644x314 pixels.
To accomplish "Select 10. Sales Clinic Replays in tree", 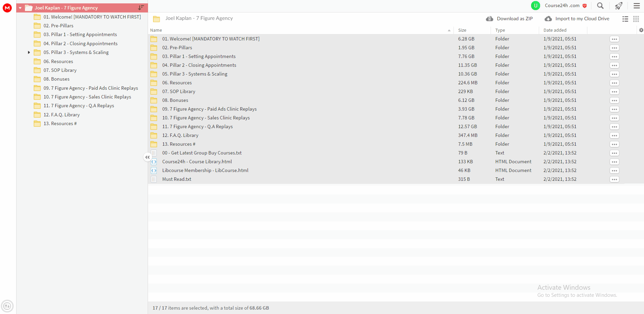I will (x=87, y=97).
